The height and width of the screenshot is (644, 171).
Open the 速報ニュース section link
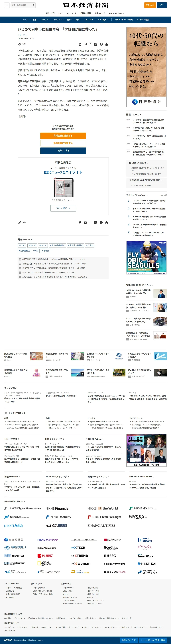point(134,115)
